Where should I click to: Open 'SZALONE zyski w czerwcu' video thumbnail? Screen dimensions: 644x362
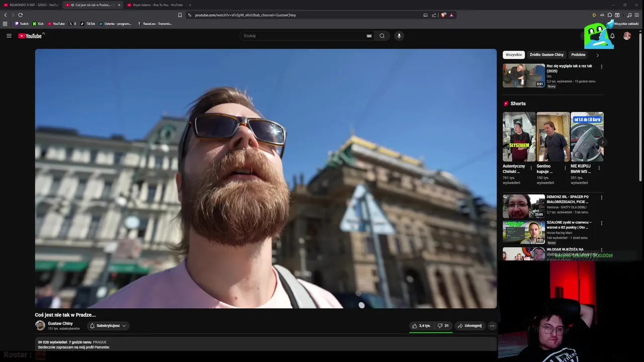tap(524, 232)
